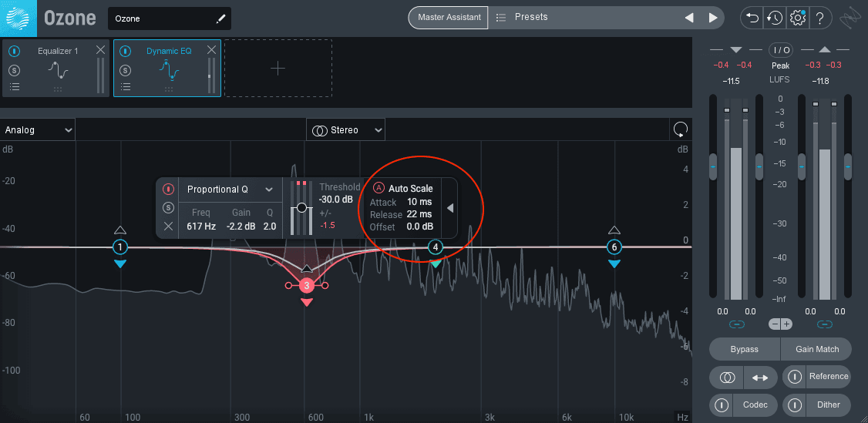The width and height of the screenshot is (868, 423).
Task: Click down triangle below band 1
Action: point(120,264)
